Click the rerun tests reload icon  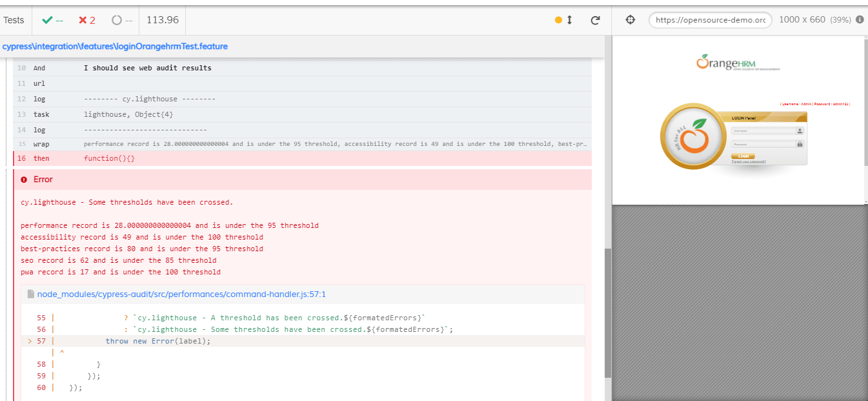tap(595, 21)
